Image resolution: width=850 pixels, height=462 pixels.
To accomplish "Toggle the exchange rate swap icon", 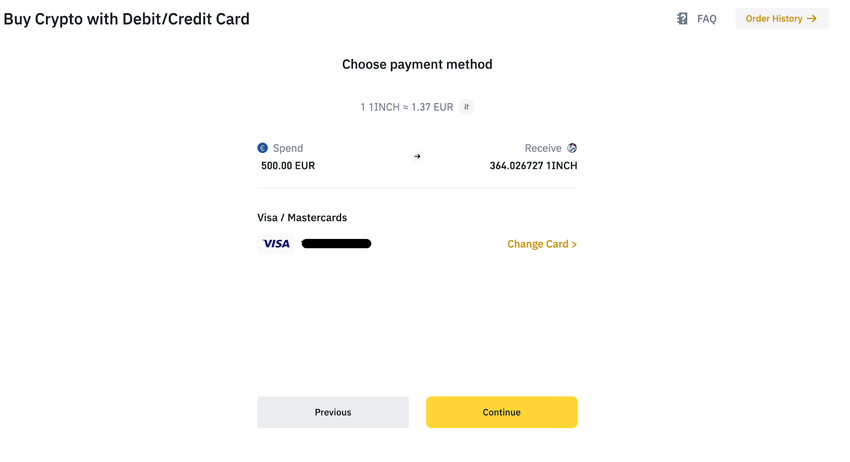I will [x=466, y=107].
